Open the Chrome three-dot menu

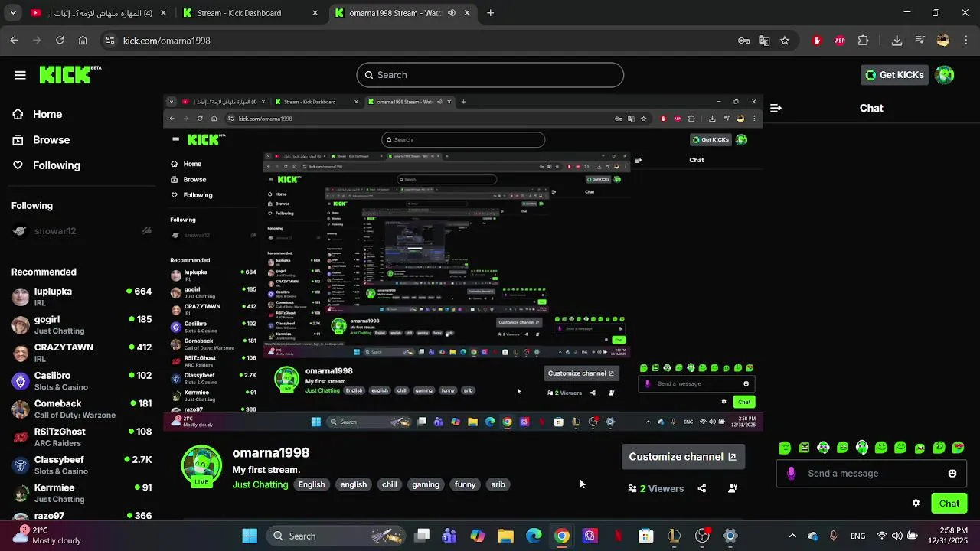(x=965, y=41)
